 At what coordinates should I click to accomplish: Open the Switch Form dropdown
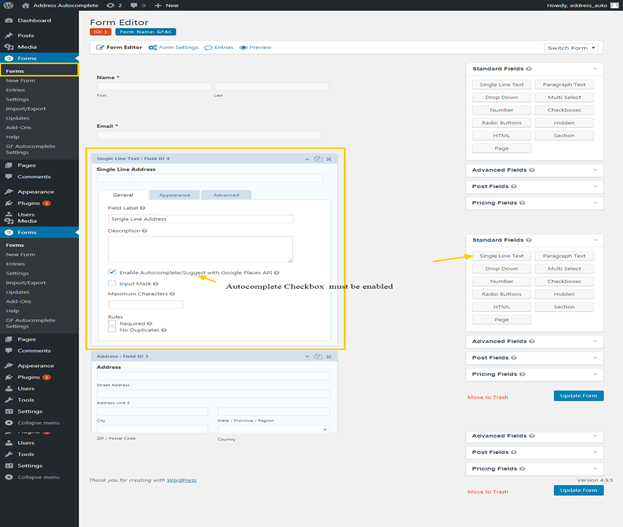pos(572,48)
